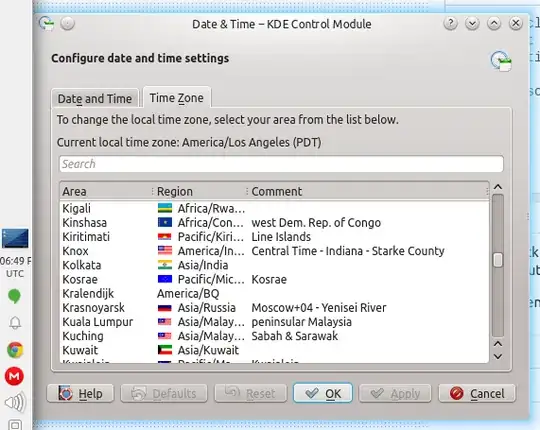Click America/BQ region text
The width and height of the screenshot is (540, 430).
(x=188, y=293)
